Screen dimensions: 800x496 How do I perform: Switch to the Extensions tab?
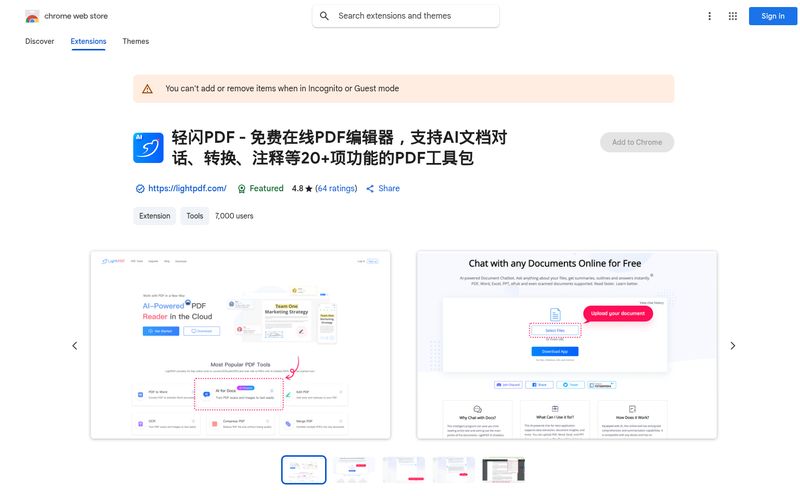click(x=88, y=41)
